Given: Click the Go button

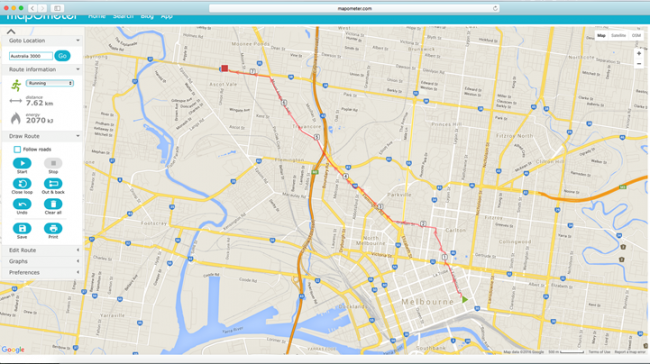Looking at the screenshot, I should [63, 56].
